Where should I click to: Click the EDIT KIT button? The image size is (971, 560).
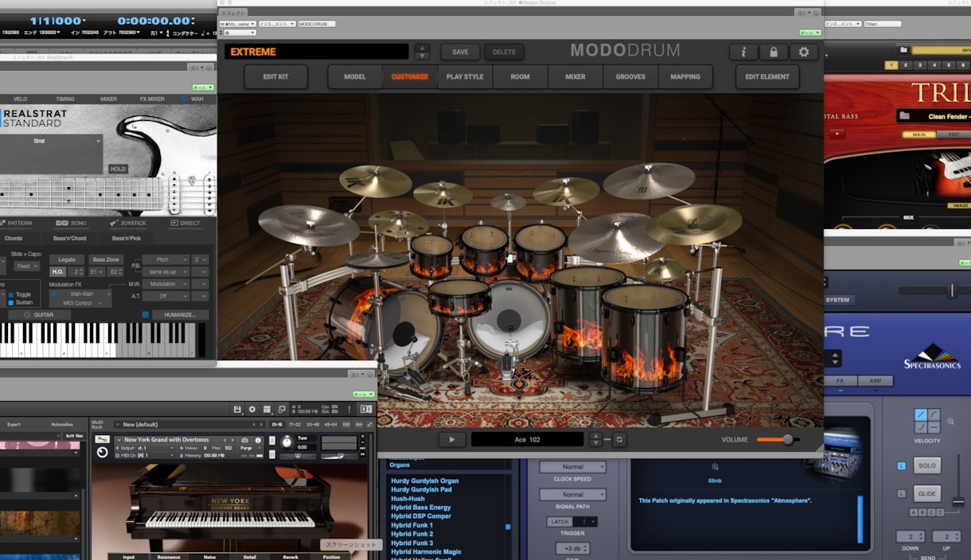tap(276, 76)
